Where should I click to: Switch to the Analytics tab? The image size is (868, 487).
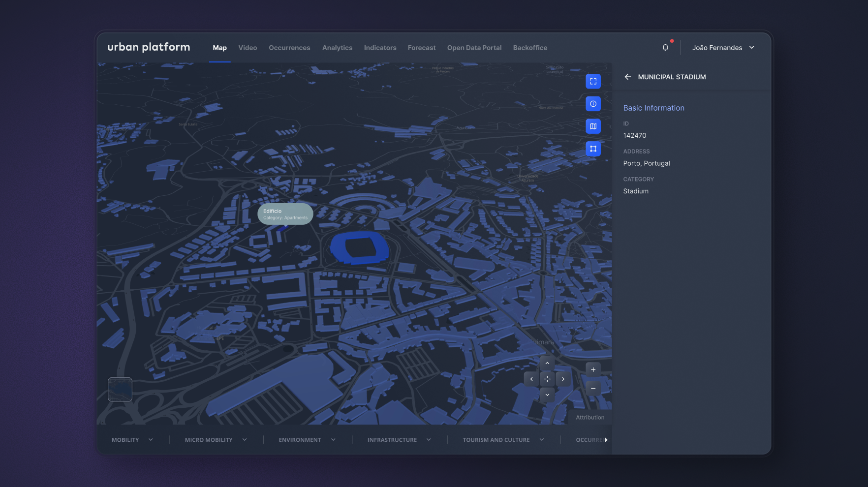click(337, 48)
